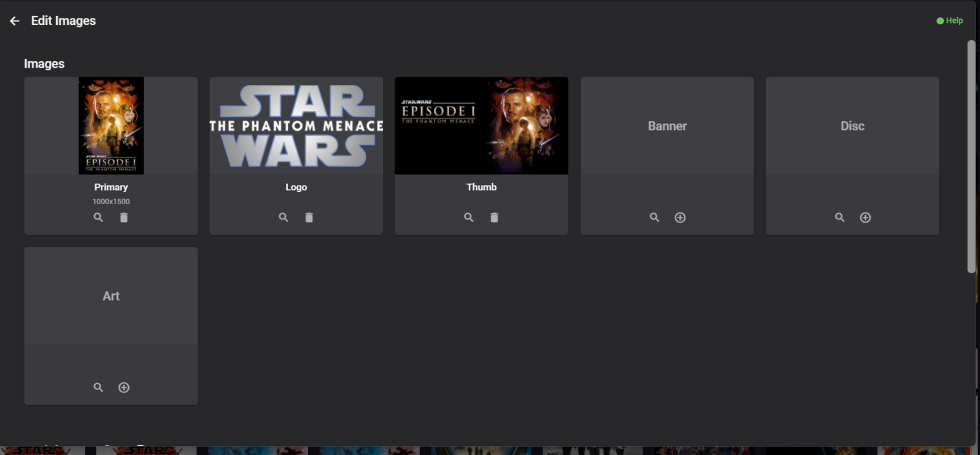Delete the Primary poster image

tap(124, 217)
